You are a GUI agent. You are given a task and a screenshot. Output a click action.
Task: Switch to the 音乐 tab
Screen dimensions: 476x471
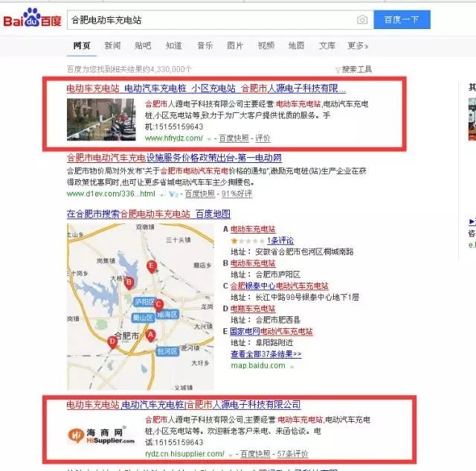click(205, 46)
